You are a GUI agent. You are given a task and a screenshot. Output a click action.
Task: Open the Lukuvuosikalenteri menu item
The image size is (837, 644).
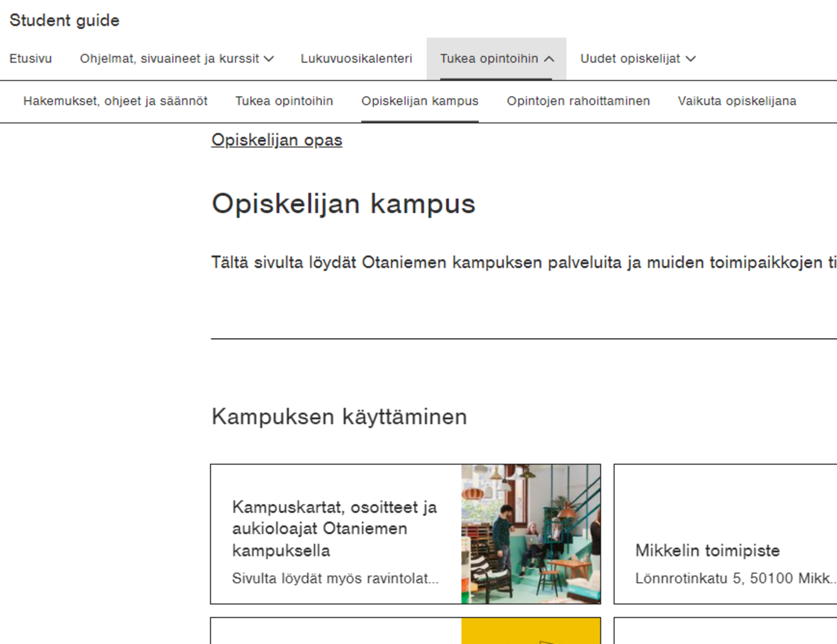[x=356, y=59]
